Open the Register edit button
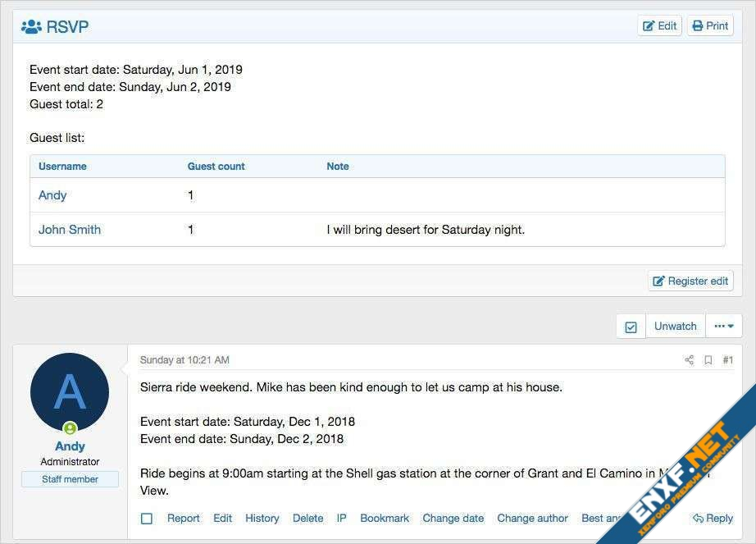Viewport: 756px width, 544px height. point(690,281)
